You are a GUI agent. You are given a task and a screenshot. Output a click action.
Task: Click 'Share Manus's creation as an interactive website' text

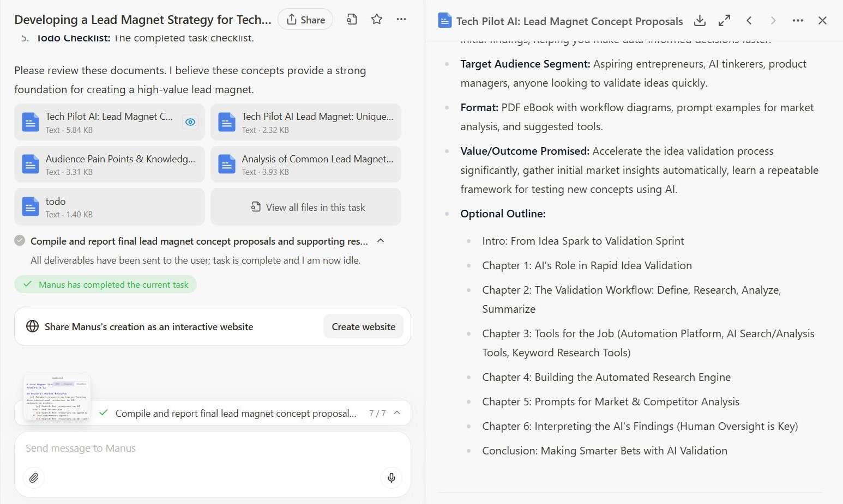pos(149,327)
